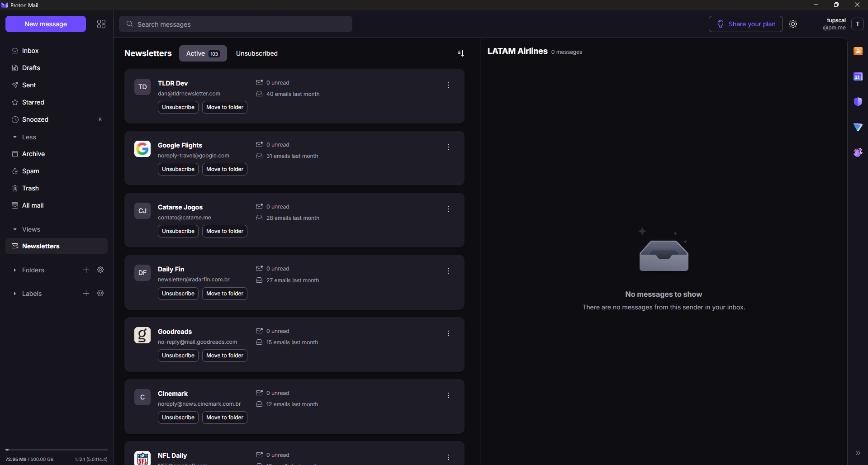Open the Proton apps grid switcher

101,24
